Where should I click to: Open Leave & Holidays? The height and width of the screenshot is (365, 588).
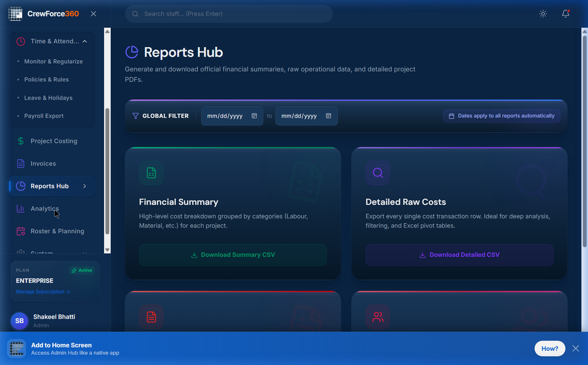pos(48,98)
